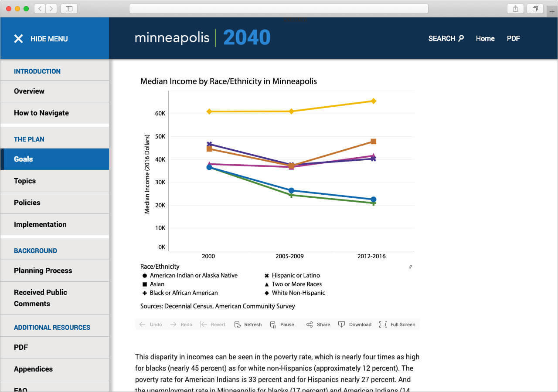Open the chart in Full Screen
Screen dimensions: 558x392
(x=397, y=324)
